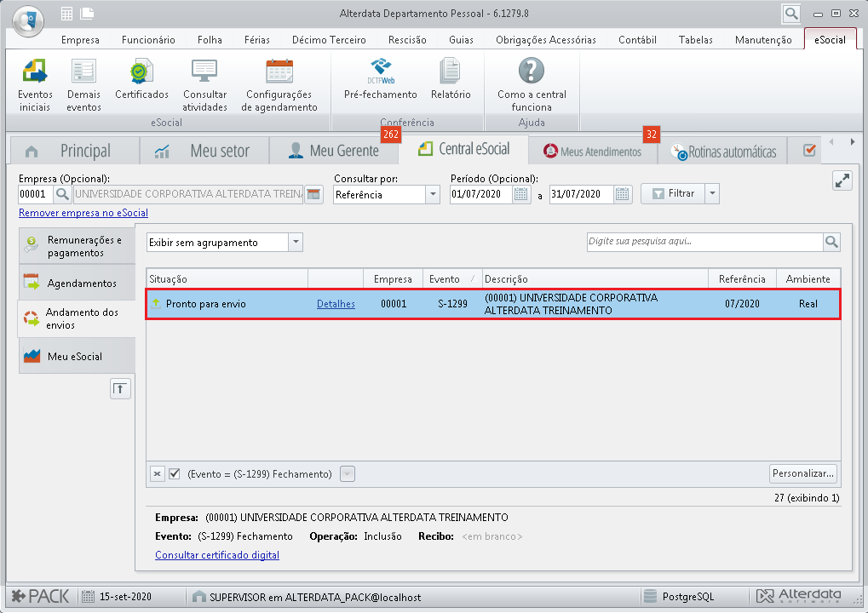This screenshot has width=868, height=613.
Task: Open the Detalhes link in S-1299 row
Action: 336,304
